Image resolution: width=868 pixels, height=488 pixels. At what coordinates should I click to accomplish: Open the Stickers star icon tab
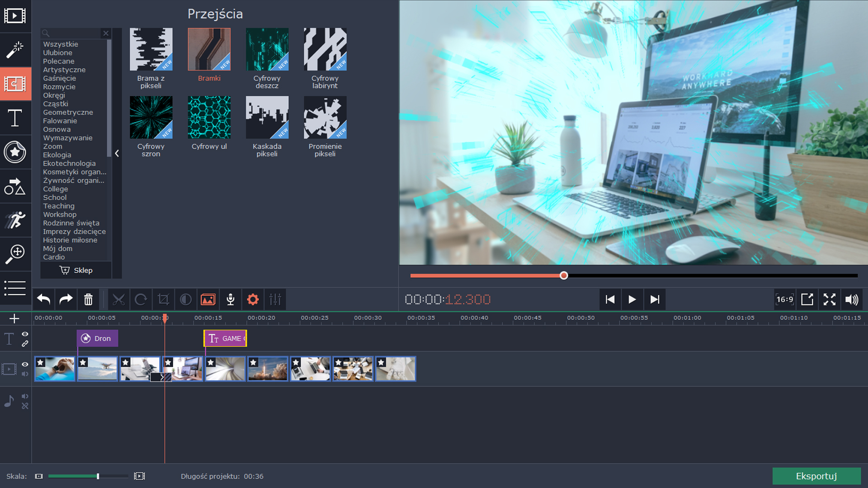point(15,152)
